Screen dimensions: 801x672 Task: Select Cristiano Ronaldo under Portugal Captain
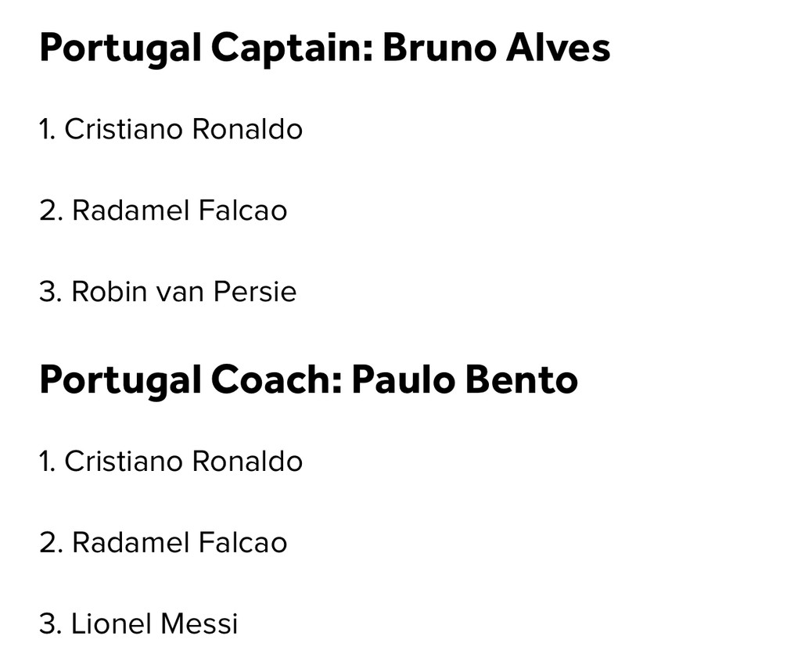click(183, 129)
